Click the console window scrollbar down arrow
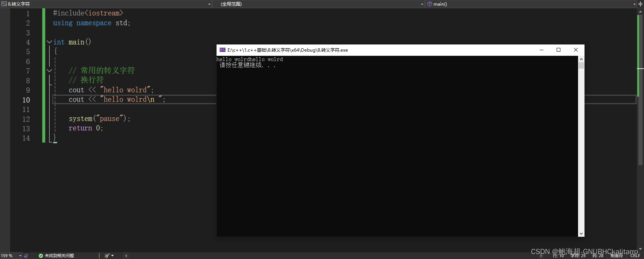This screenshot has width=644, height=259. (581, 234)
